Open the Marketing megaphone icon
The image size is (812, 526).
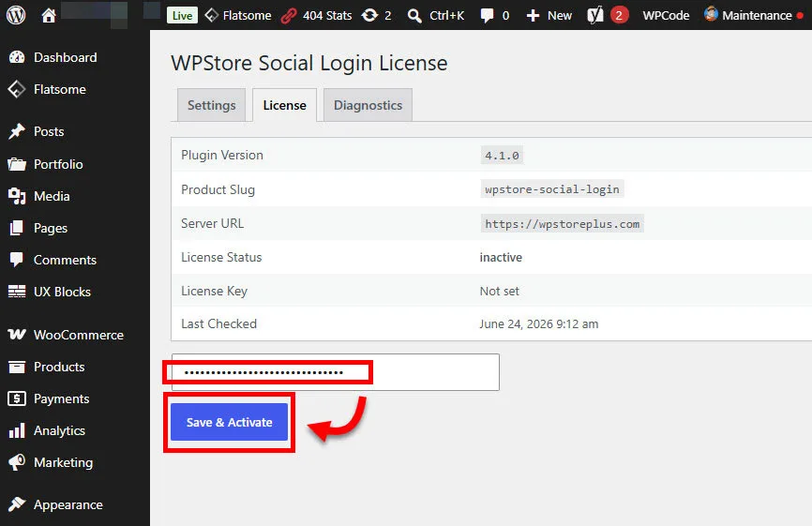click(17, 462)
